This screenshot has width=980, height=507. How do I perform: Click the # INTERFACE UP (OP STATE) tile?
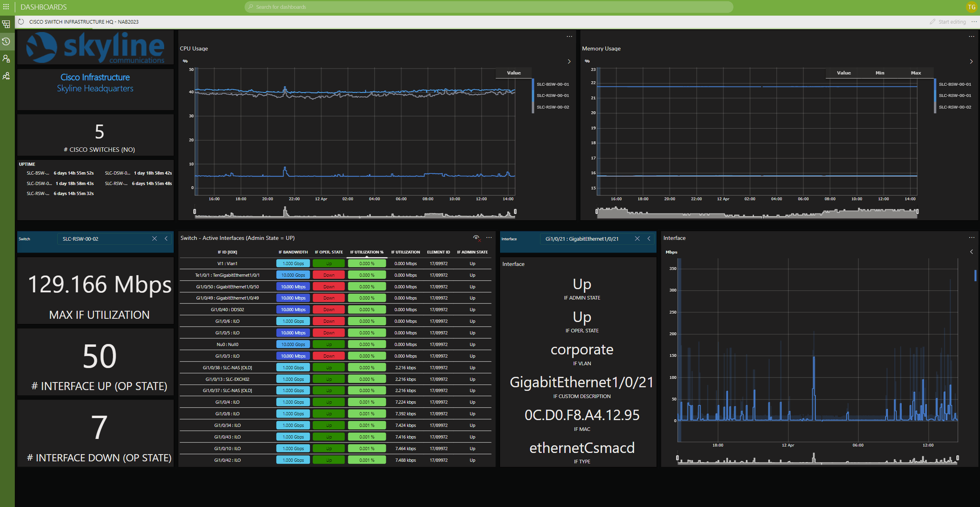click(x=95, y=362)
